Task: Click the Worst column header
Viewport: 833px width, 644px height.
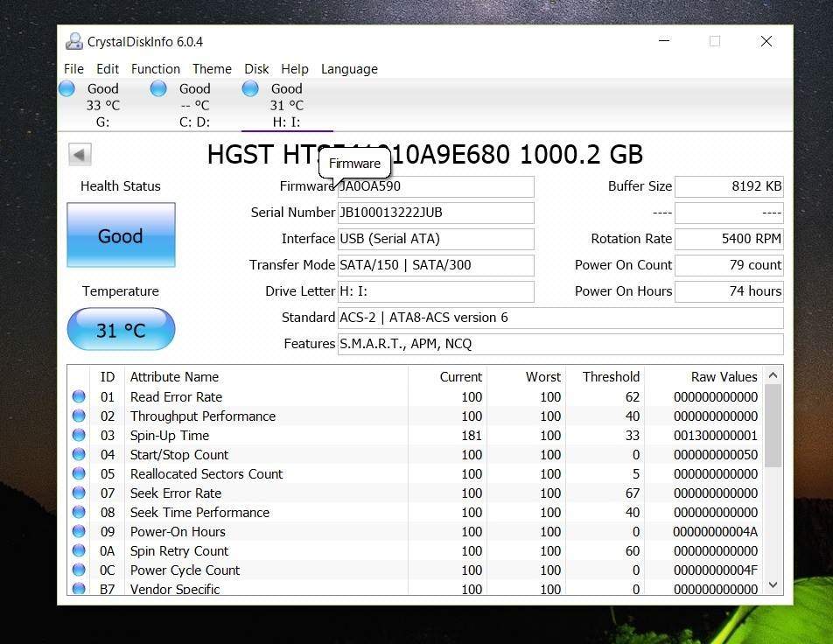Action: pyautogui.click(x=526, y=377)
